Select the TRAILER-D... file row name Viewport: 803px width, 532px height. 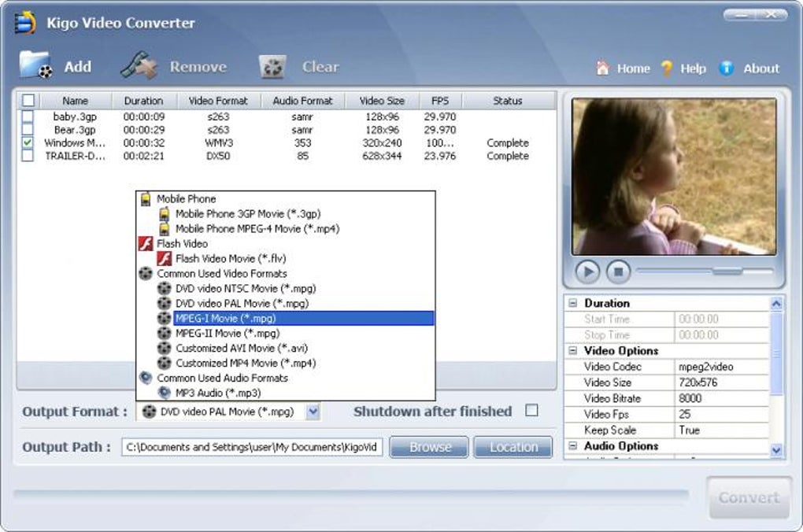75,156
